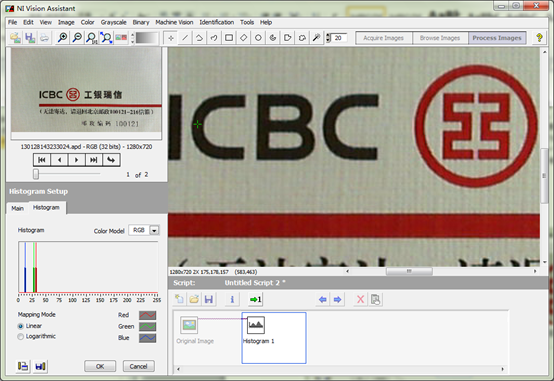The width and height of the screenshot is (554, 381).
Task: Open the Identification menu
Action: pos(217,22)
